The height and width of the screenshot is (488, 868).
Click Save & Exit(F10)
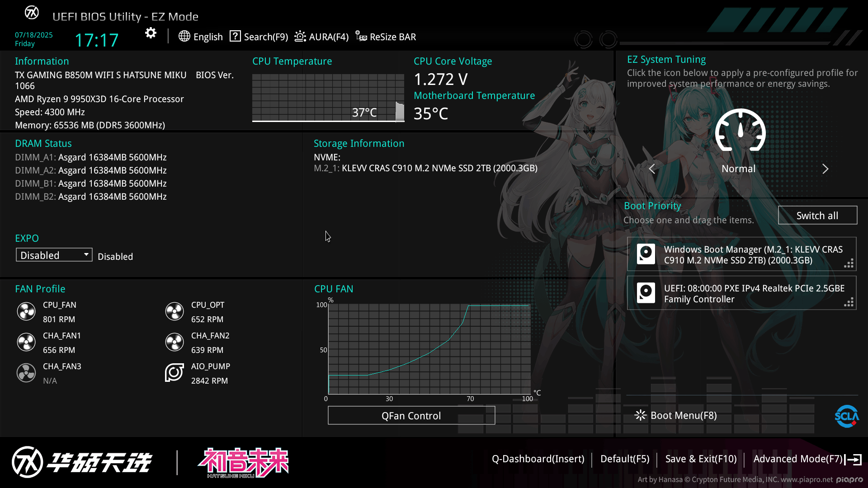(701, 459)
